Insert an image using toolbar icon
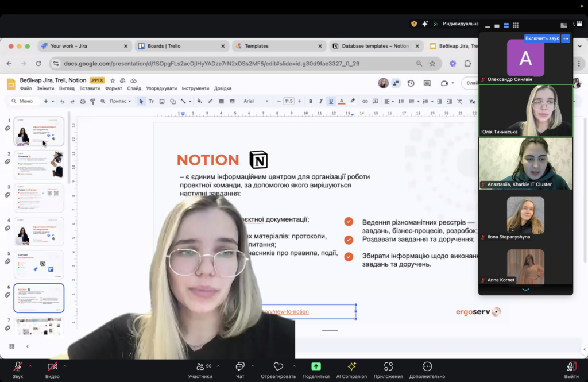This screenshot has height=382, width=588. pyautogui.click(x=162, y=101)
